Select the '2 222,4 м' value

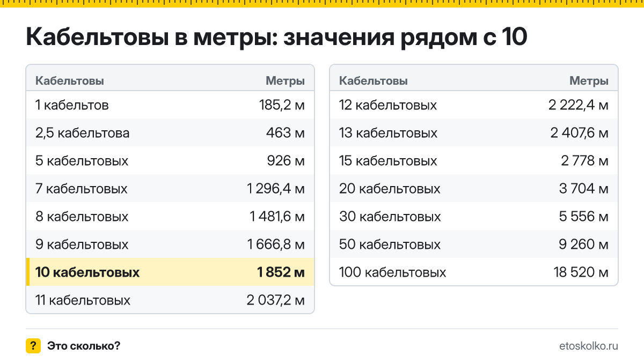tap(579, 105)
